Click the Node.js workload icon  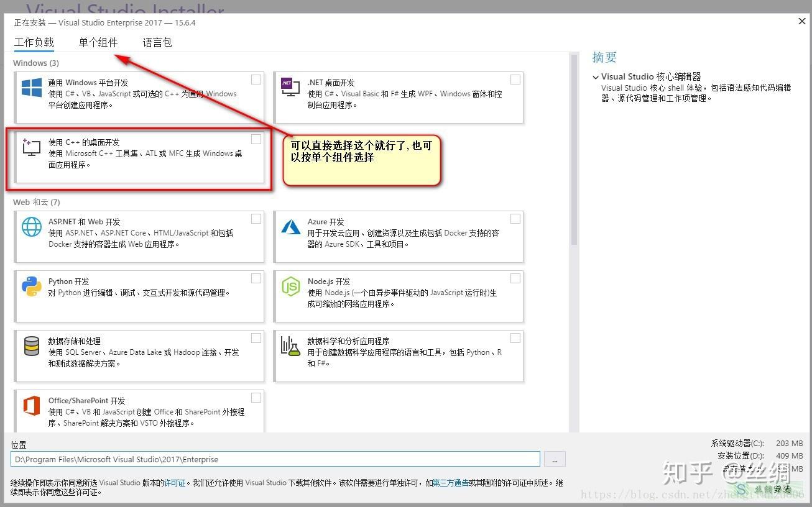[x=290, y=286]
